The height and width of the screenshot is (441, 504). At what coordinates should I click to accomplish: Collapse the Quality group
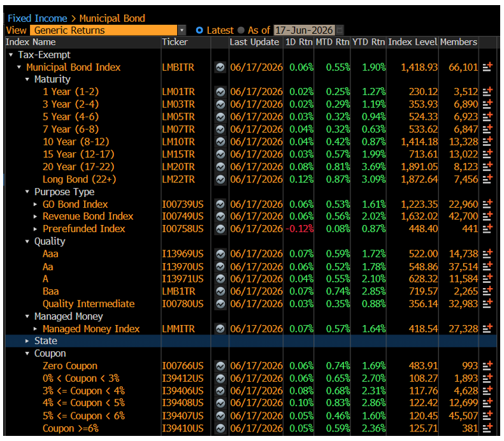[27, 242]
